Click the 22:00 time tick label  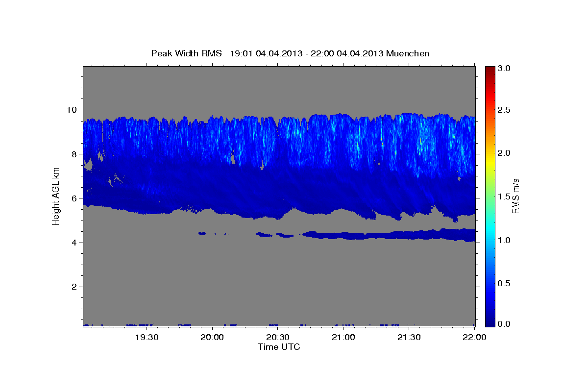(x=475, y=337)
